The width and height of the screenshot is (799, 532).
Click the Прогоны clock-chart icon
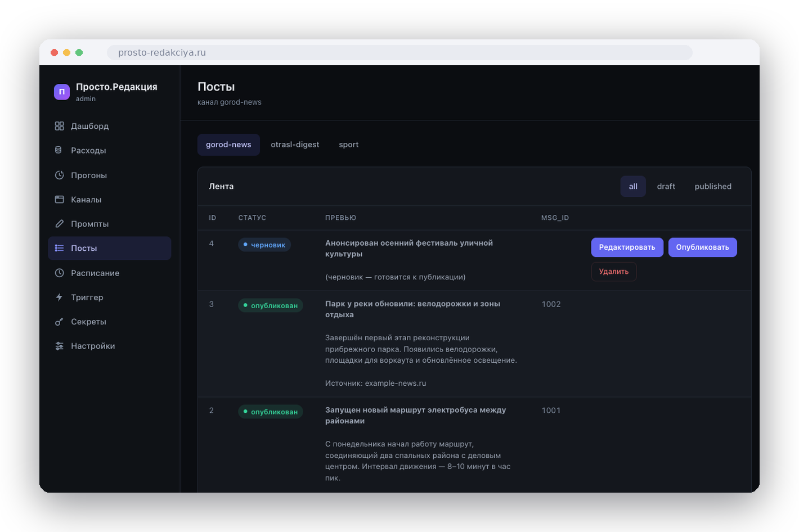click(x=59, y=175)
